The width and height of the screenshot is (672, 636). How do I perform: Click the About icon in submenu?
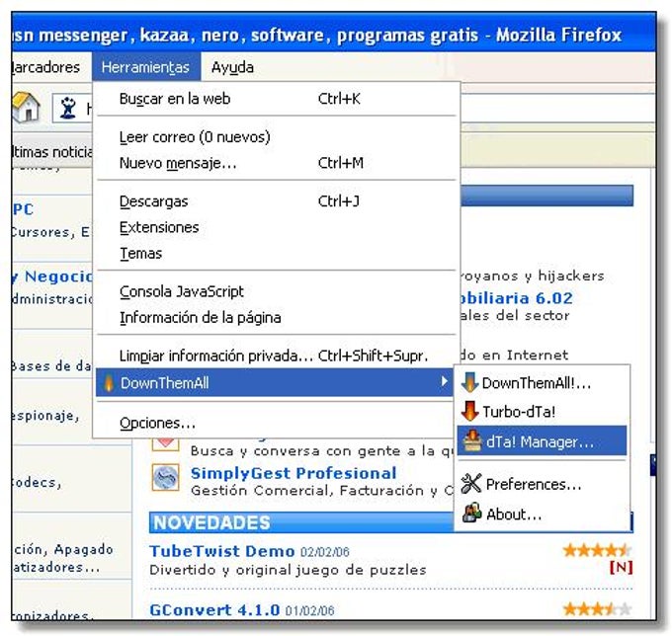click(471, 514)
